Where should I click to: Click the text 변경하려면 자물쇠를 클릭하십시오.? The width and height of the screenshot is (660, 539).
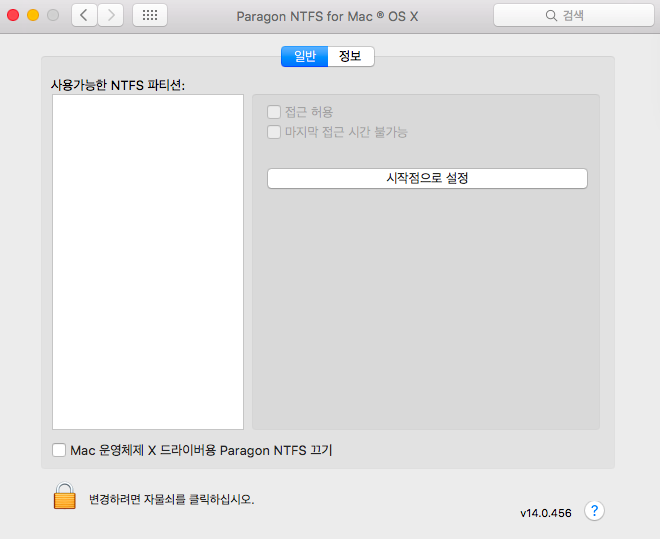coord(172,499)
